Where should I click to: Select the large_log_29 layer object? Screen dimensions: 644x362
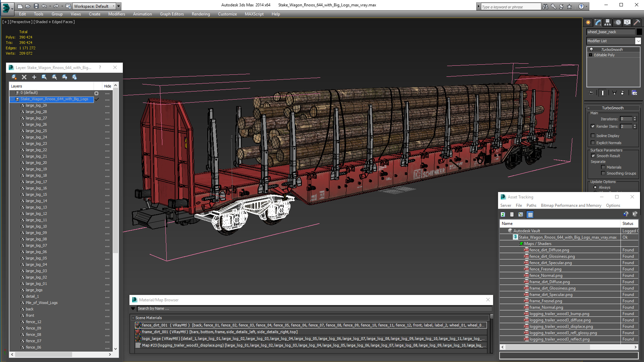(x=36, y=105)
